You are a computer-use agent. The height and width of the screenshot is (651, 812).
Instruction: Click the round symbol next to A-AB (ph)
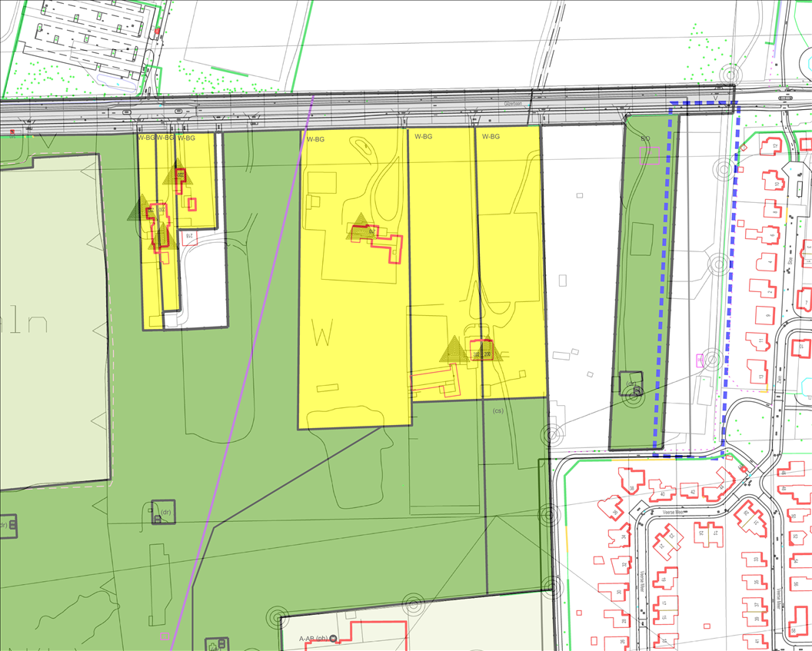click(333, 639)
